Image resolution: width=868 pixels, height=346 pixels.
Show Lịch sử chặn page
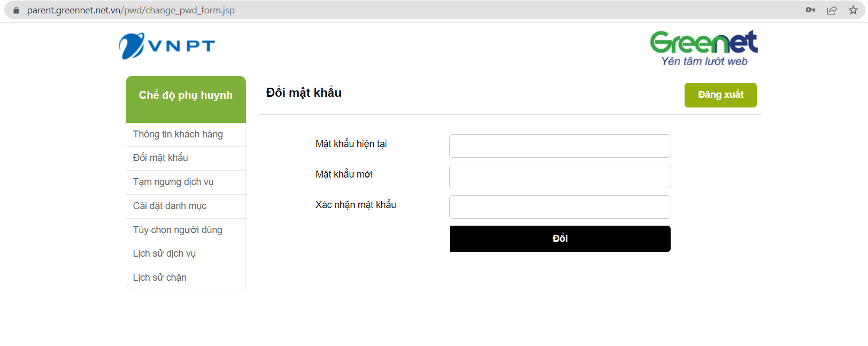pos(160,278)
